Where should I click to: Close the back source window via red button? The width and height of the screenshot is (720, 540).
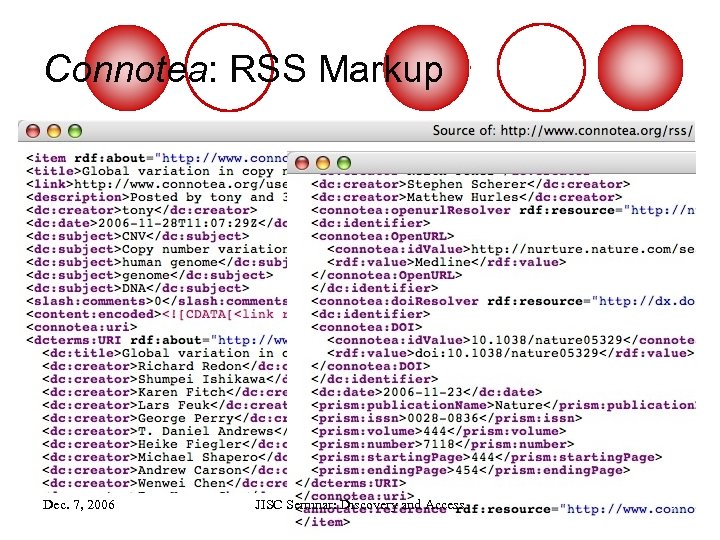tap(33, 131)
